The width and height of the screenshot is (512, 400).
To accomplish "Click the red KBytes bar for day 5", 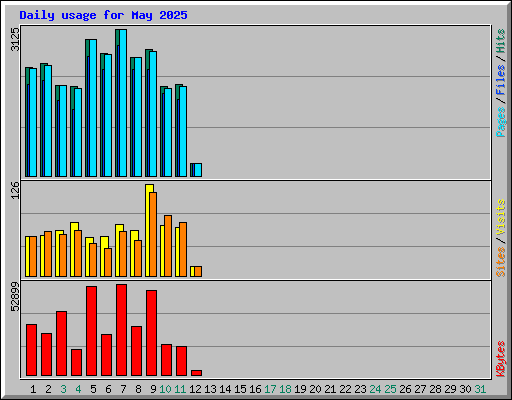I will pos(91,331).
